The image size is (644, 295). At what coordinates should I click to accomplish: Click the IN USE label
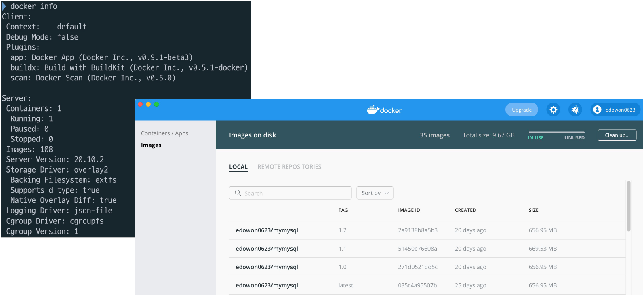(536, 138)
